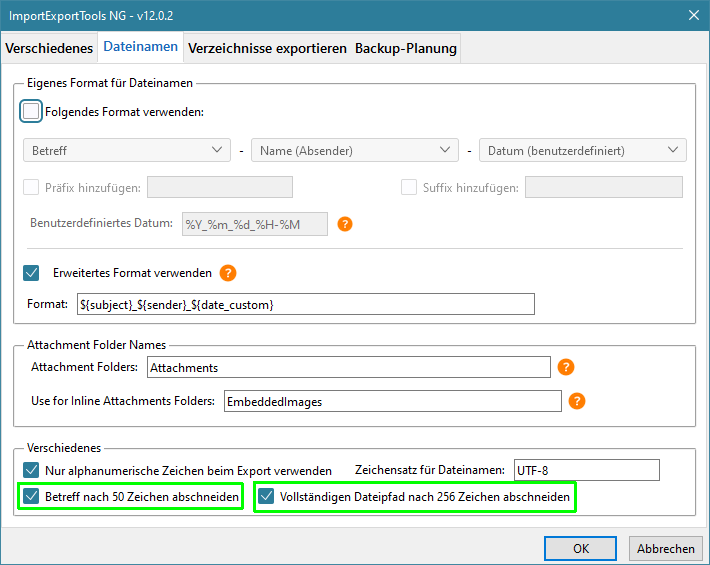Screen dimensions: 710x565
Task: Enable the Folgendes Format verwenden checkbox
Action: 32,111
